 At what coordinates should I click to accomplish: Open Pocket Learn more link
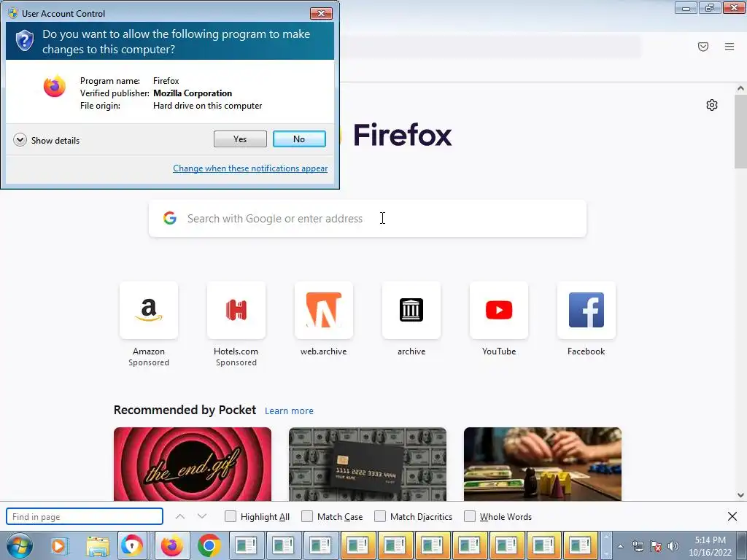pos(289,411)
